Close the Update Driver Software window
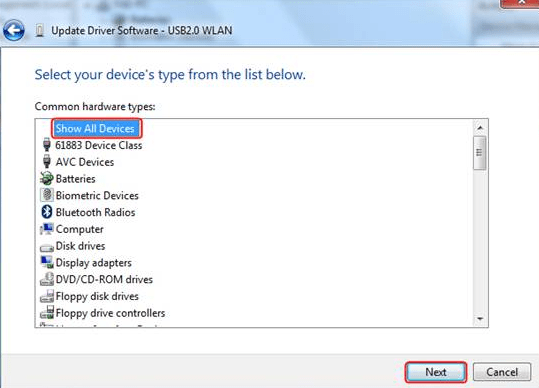The width and height of the screenshot is (539, 388). (519, 3)
